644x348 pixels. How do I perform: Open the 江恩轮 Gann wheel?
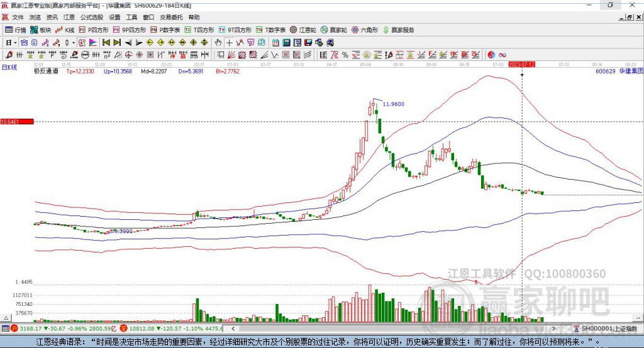click(x=303, y=30)
